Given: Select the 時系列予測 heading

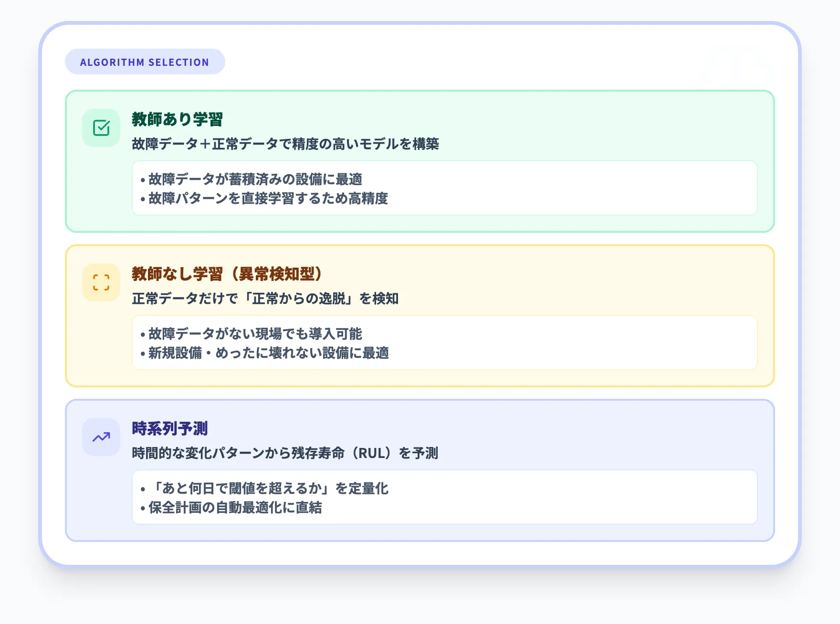Looking at the screenshot, I should (170, 428).
